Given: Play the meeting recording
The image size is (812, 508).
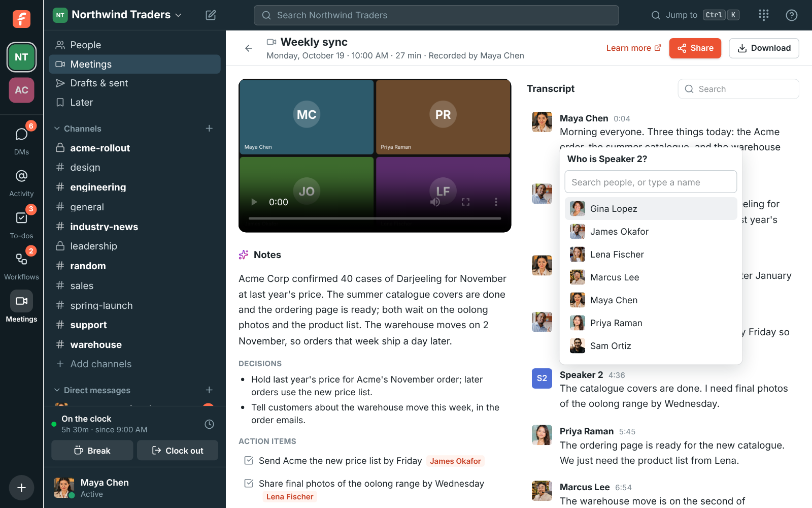Looking at the screenshot, I should click(254, 202).
